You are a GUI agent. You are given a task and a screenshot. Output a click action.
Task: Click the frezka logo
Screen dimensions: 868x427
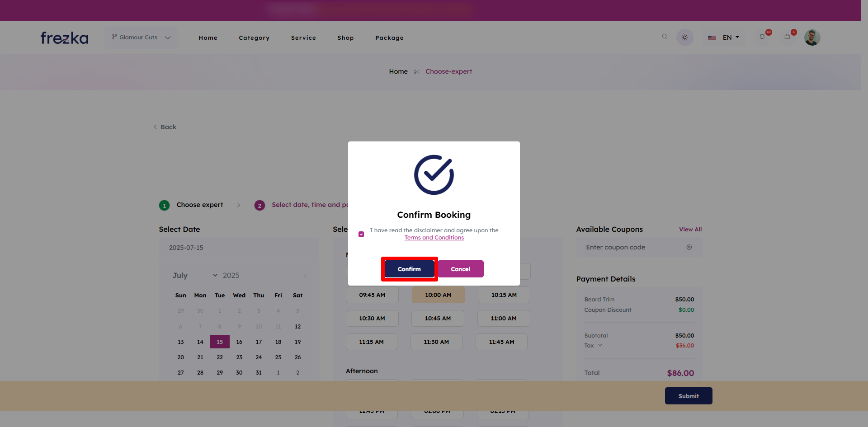[64, 38]
